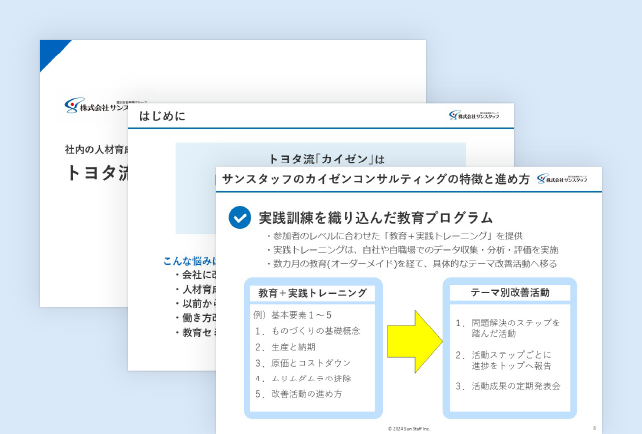The image size is (642, 434).
Task: Select item 2. 生産と納期
Action: coord(285,347)
